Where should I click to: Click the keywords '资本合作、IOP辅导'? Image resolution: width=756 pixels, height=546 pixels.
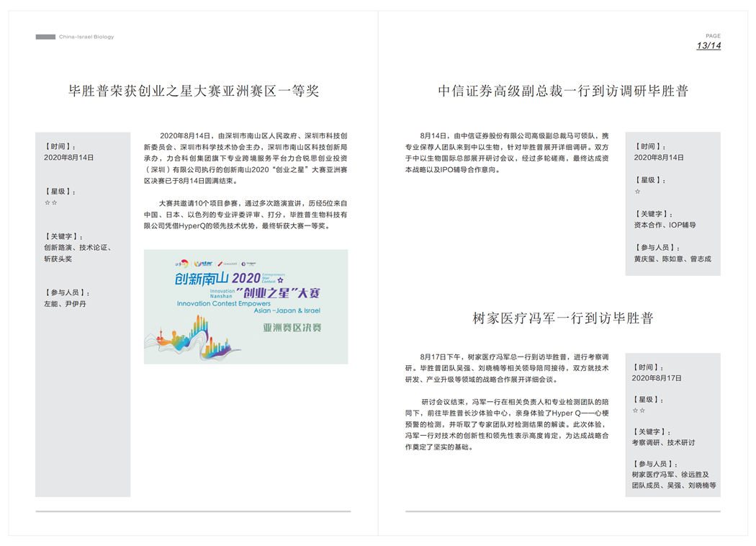point(665,225)
